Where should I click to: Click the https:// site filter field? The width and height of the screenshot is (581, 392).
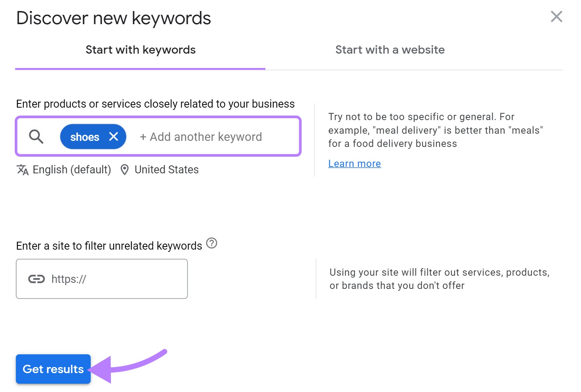click(102, 279)
